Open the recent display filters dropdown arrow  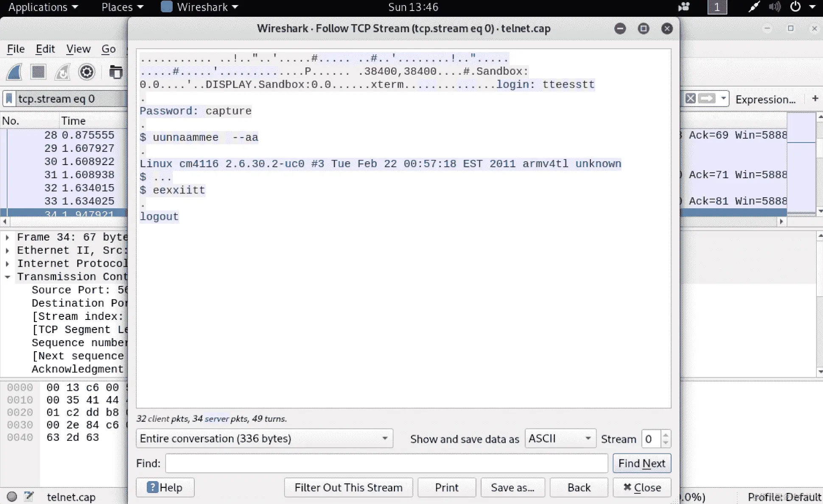(723, 99)
